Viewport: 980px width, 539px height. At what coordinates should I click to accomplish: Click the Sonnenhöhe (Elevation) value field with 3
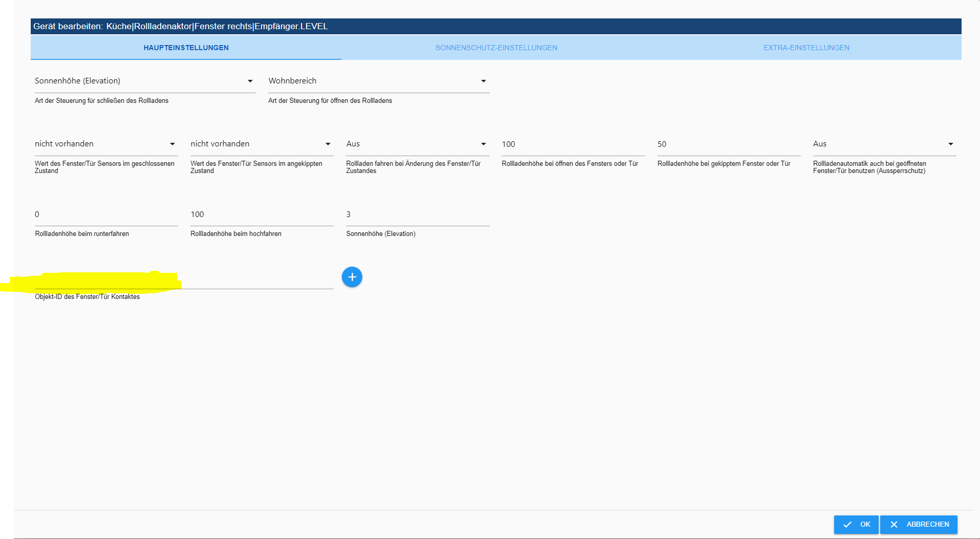pos(418,214)
